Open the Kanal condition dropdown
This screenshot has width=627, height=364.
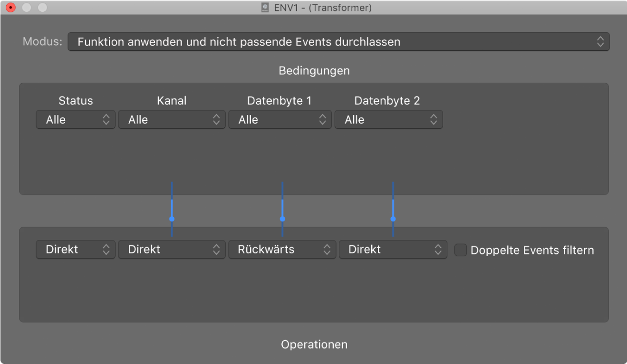tap(172, 120)
